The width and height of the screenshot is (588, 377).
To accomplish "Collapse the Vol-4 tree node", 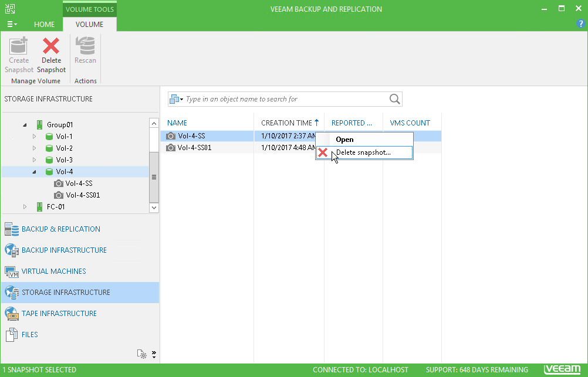I will (x=34, y=172).
